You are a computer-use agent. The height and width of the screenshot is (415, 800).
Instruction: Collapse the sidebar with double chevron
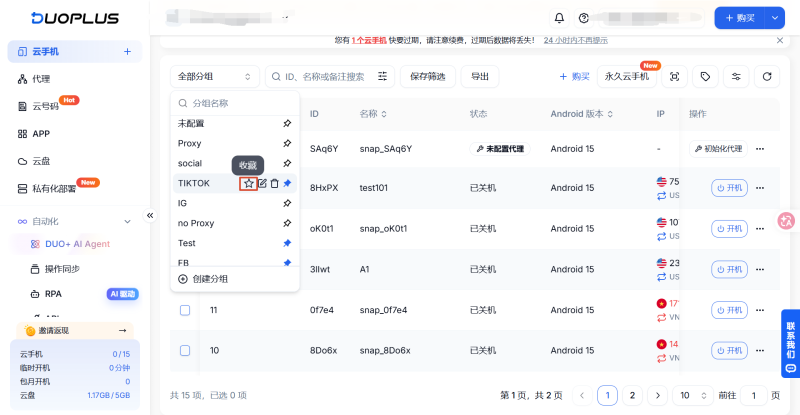tap(150, 215)
